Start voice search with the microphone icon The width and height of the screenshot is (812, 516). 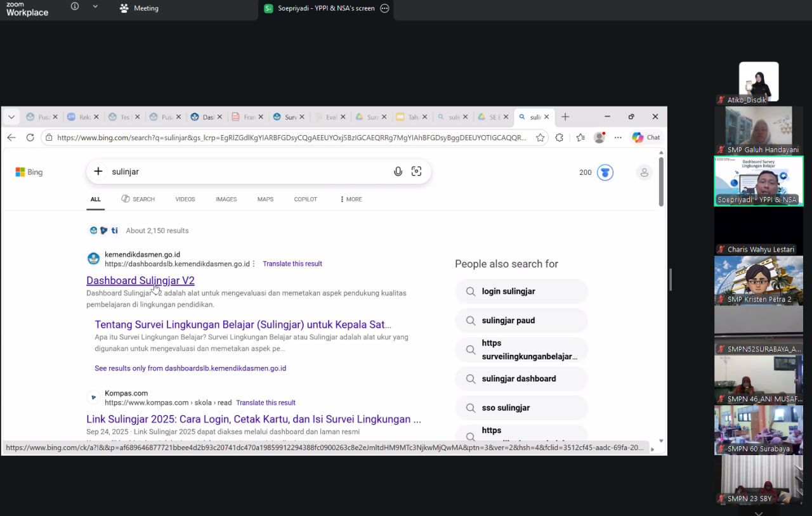click(x=398, y=171)
